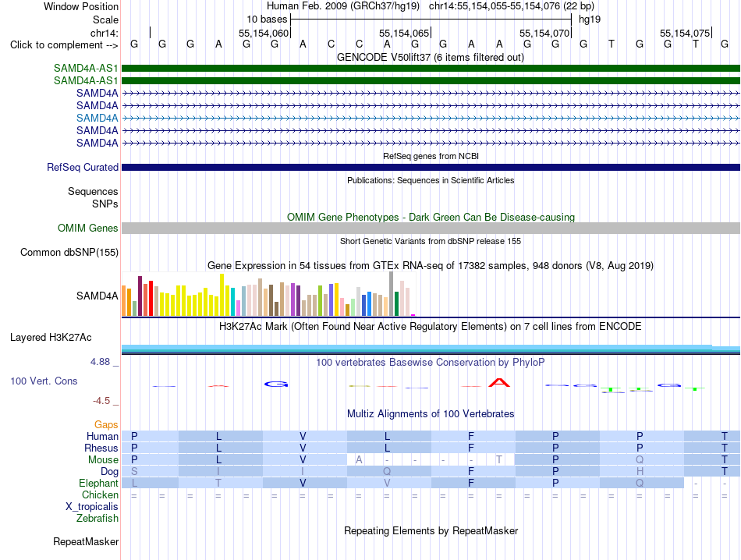Click the red A in PhyloP track
The image size is (741, 560).
(499, 382)
